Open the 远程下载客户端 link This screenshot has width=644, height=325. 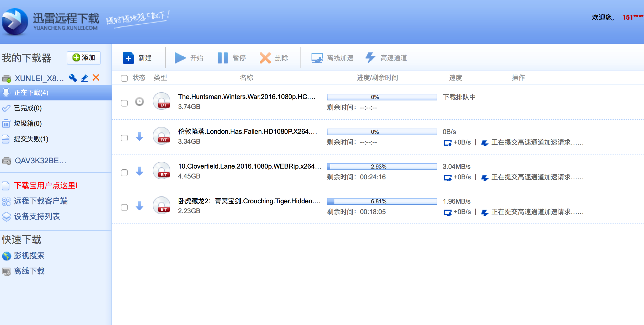click(x=41, y=201)
